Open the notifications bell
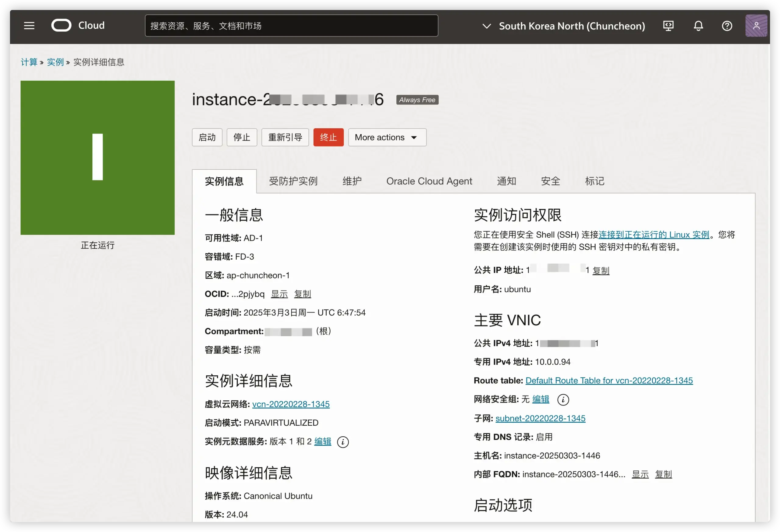 pyautogui.click(x=698, y=26)
